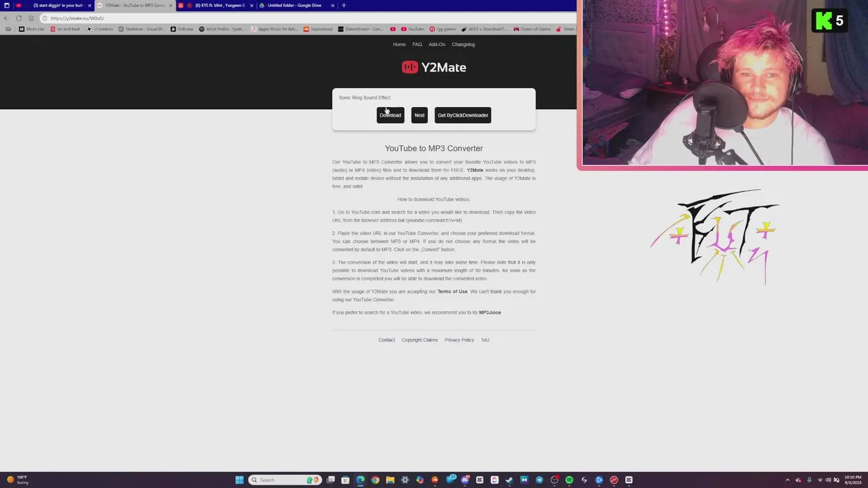Open Telegram from the taskbar
Viewport: 868px width, 488px height.
[539, 480]
